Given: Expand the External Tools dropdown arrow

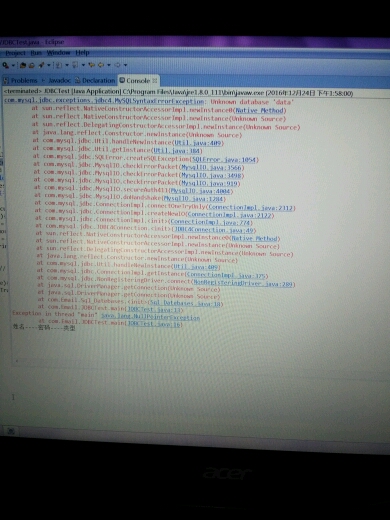Looking at the screenshot, I should click(13, 65).
